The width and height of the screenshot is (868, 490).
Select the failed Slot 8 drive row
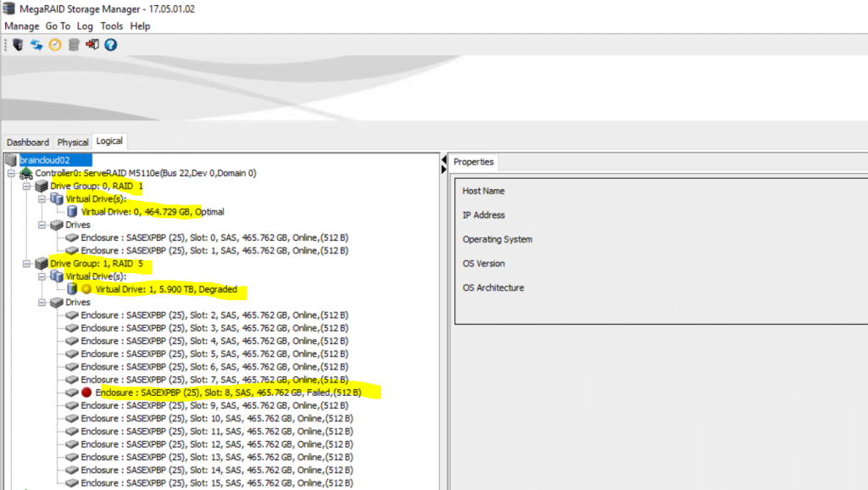228,393
